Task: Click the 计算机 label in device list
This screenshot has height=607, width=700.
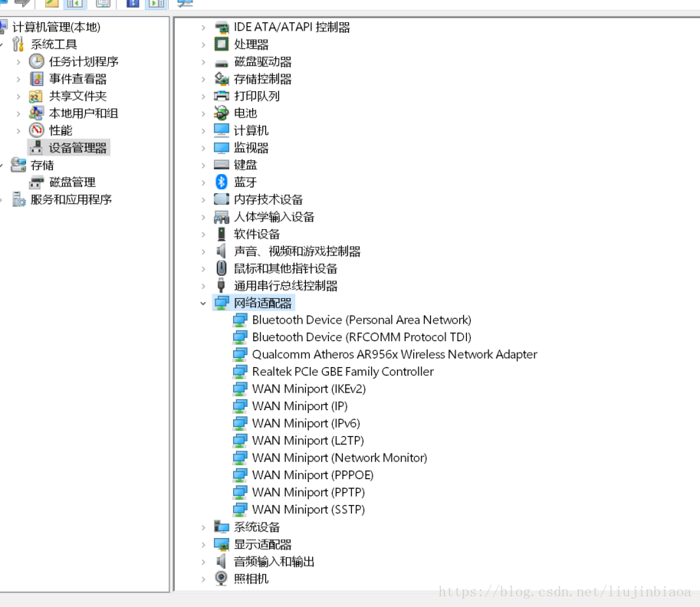Action: click(x=251, y=130)
